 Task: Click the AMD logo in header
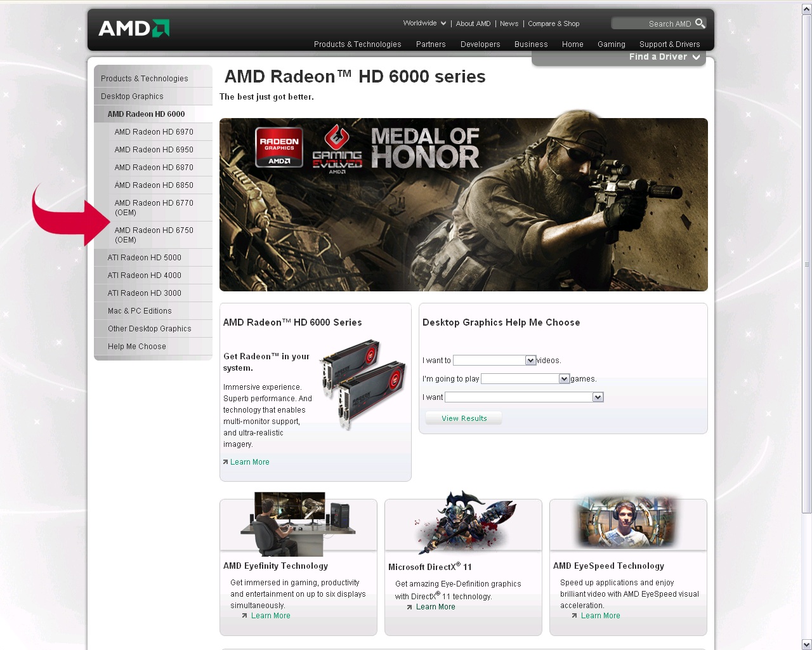(x=134, y=28)
